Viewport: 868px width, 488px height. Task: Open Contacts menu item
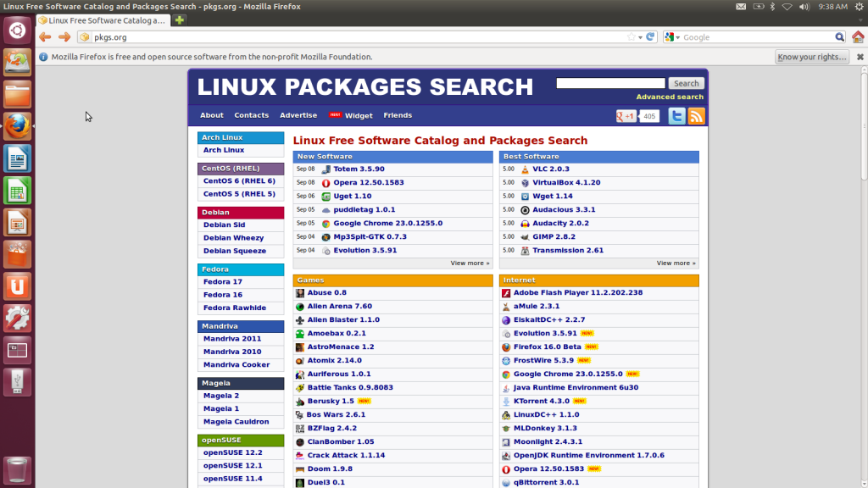coord(251,115)
